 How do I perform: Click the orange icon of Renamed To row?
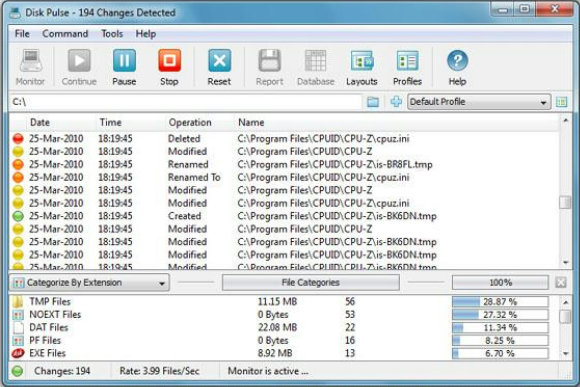pyautogui.click(x=18, y=178)
